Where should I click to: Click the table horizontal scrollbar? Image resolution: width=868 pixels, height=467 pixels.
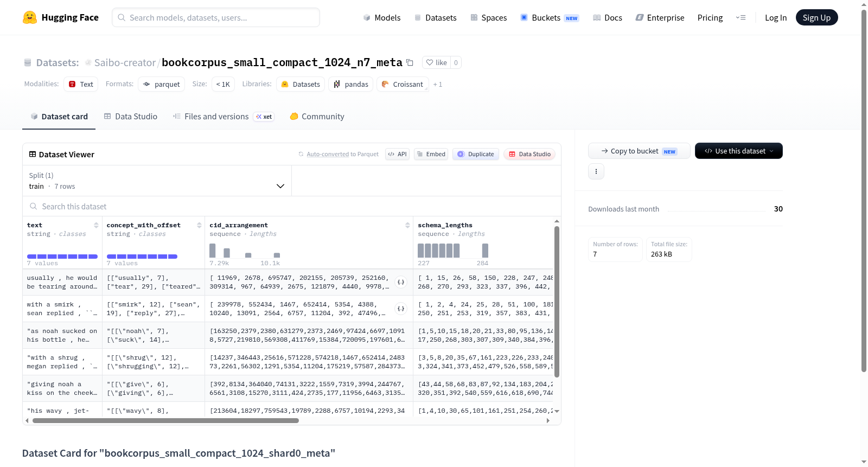click(165, 420)
